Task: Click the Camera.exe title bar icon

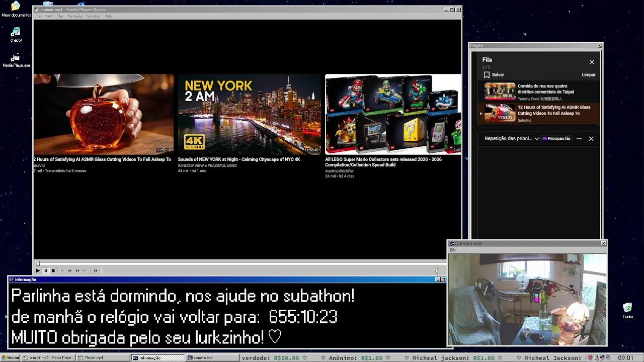Action: click(452, 244)
